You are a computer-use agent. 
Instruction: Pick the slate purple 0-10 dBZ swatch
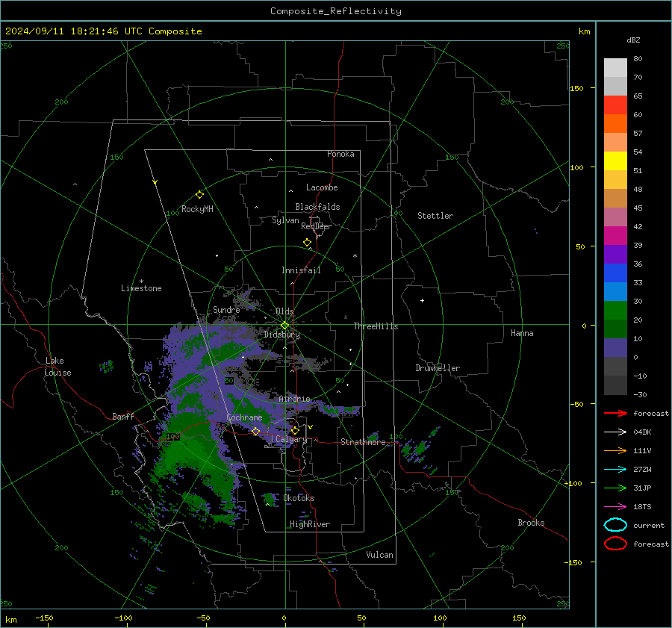615,348
